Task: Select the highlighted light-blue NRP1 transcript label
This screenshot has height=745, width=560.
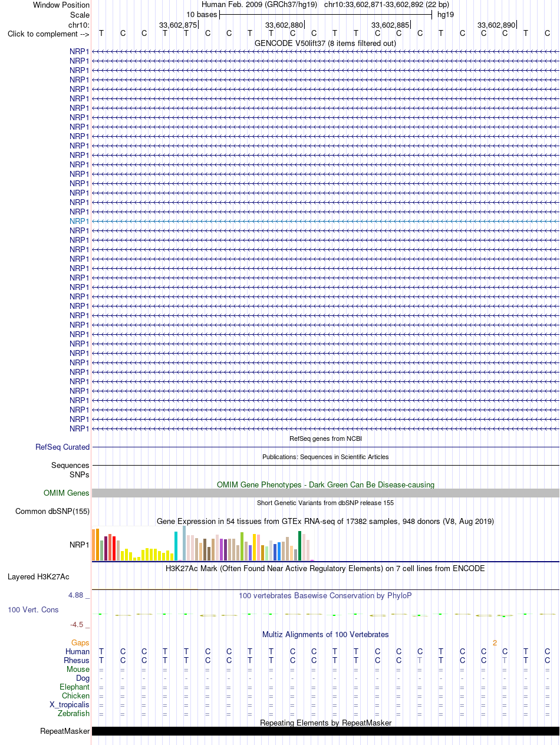Action: 80,221
